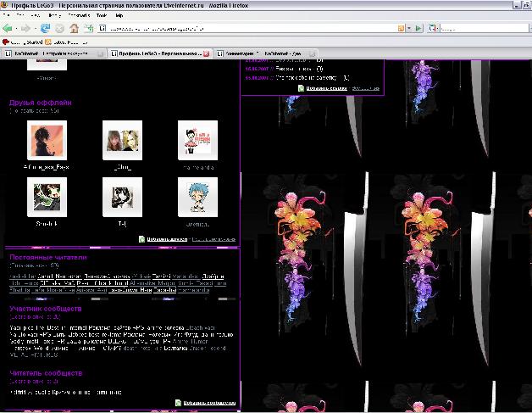
Task: Click the grey stop loading button
Action: point(59,28)
